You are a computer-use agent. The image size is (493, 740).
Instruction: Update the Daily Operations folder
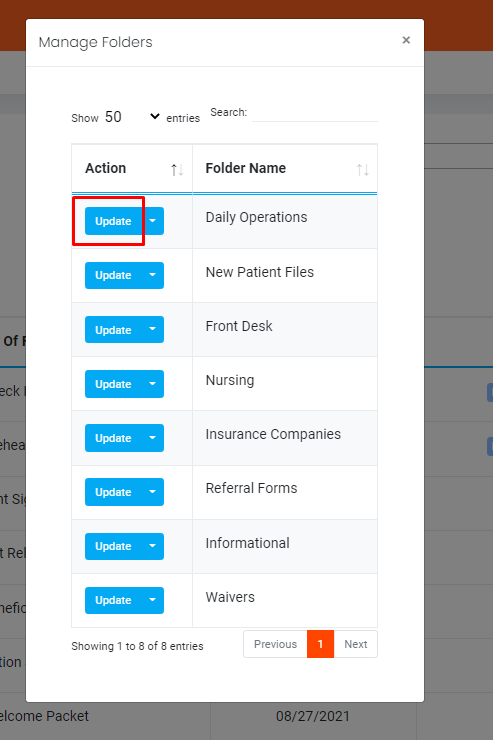113,221
